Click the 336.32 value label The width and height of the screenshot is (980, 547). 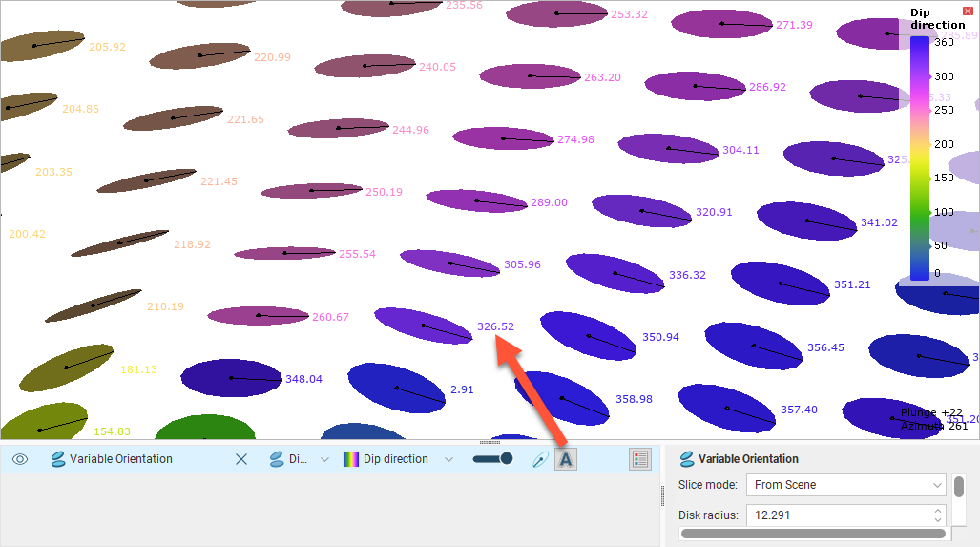pos(687,274)
